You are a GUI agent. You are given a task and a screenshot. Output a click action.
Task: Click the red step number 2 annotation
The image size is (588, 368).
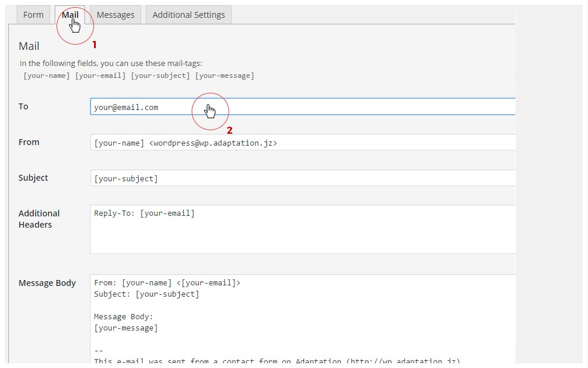230,130
